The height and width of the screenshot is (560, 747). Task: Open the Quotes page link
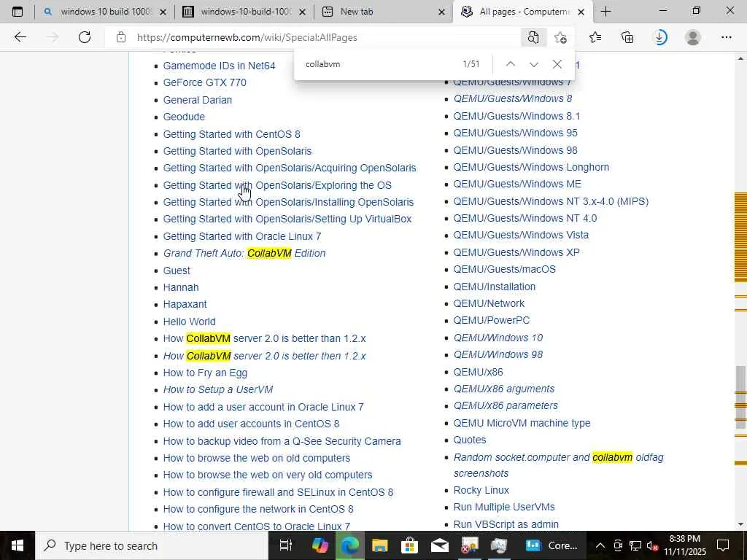tap(470, 440)
